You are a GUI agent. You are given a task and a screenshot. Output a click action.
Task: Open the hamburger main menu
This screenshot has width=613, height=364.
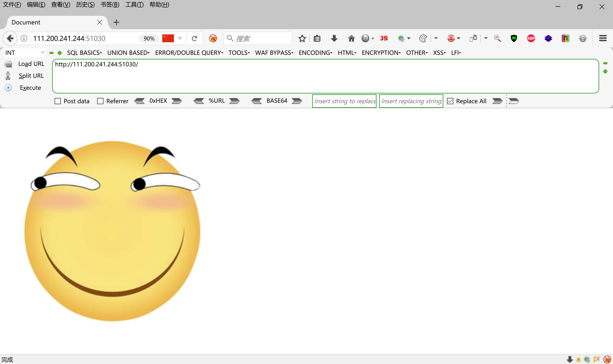[x=603, y=38]
